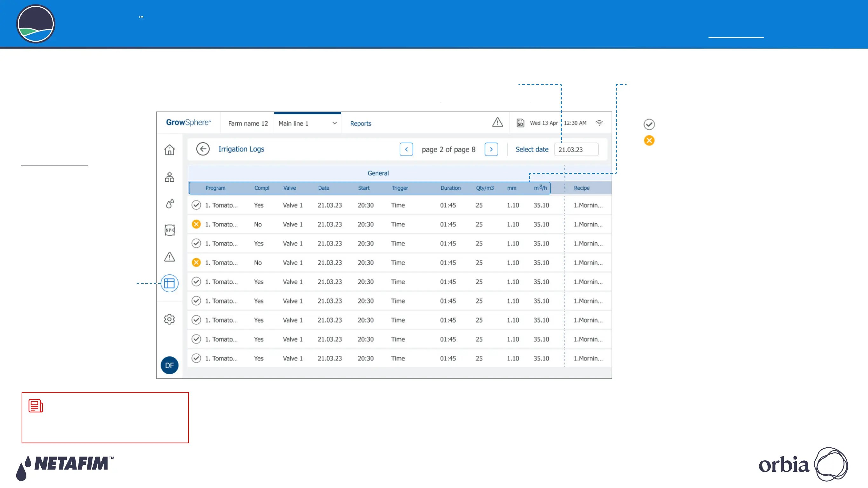Image resolution: width=868 pixels, height=488 pixels.
Task: Click the Program column header
Action: click(215, 188)
